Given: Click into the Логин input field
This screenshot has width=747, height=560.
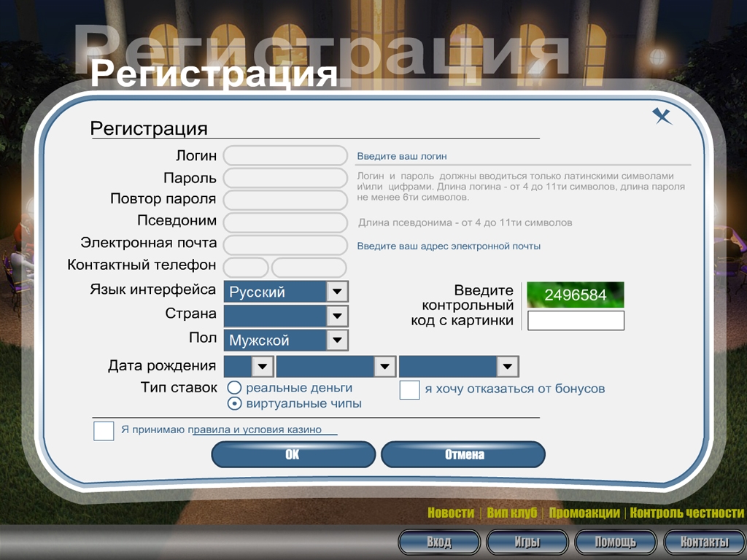Looking at the screenshot, I should [285, 155].
